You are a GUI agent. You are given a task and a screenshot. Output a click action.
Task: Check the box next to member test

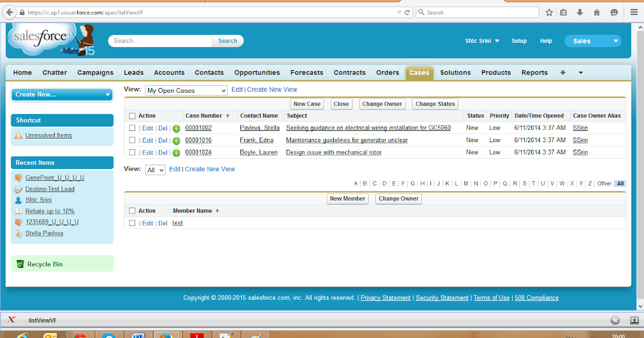pyautogui.click(x=132, y=223)
